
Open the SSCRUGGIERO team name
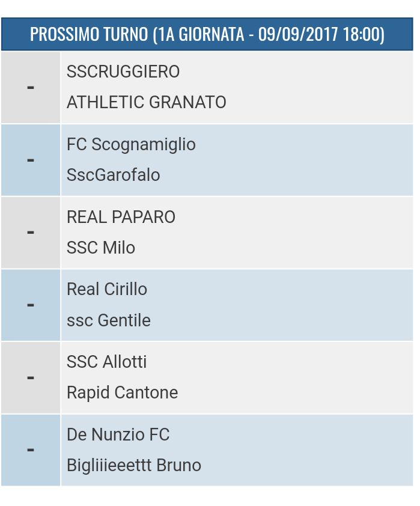tap(123, 72)
